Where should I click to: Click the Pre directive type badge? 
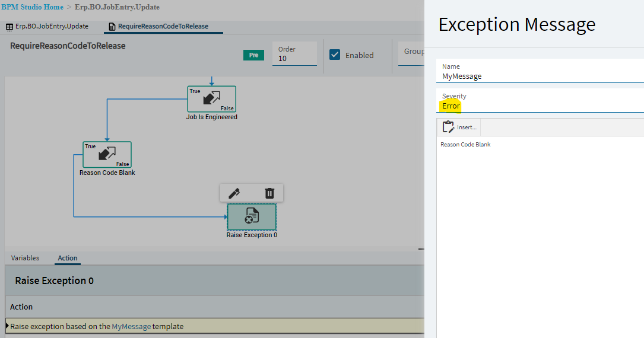(254, 55)
